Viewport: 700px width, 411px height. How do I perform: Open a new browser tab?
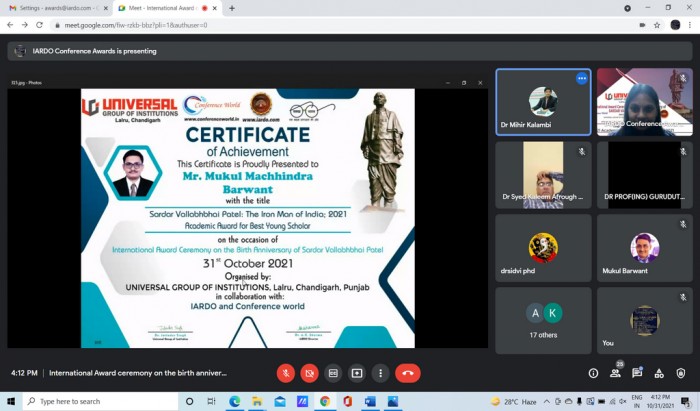[232, 8]
